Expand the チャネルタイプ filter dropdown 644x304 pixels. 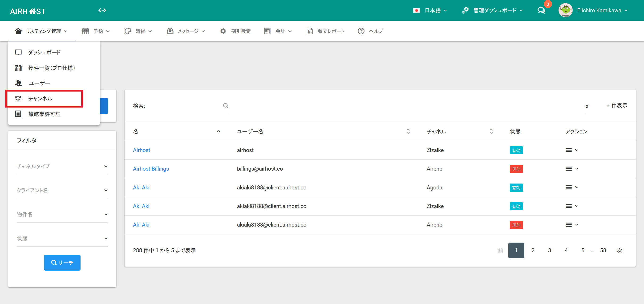pos(62,166)
